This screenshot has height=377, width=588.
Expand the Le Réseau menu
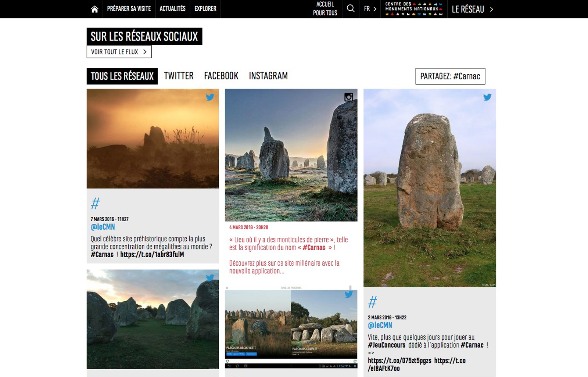tap(472, 9)
